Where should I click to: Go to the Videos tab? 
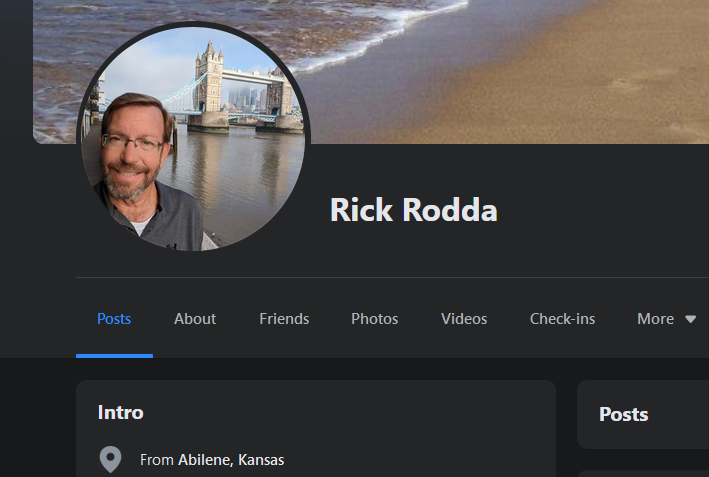click(464, 319)
